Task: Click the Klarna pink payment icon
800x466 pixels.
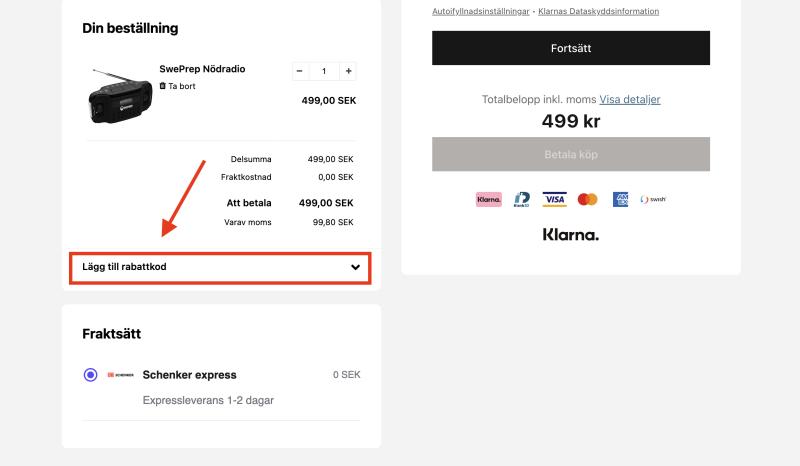Action: coord(489,200)
